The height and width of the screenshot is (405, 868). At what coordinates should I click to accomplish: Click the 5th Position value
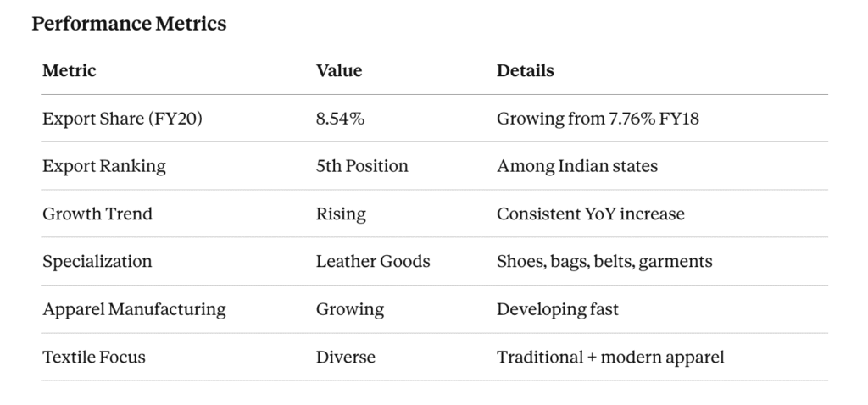(362, 166)
